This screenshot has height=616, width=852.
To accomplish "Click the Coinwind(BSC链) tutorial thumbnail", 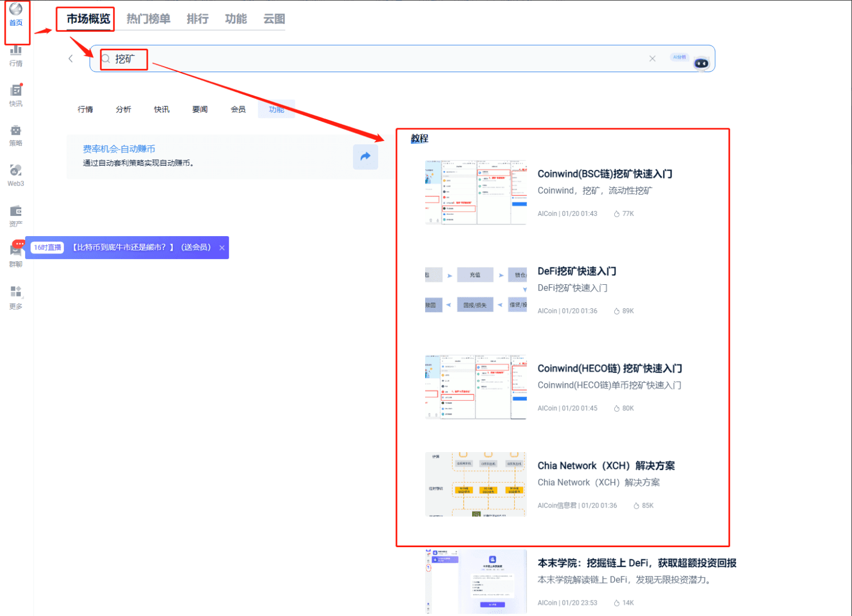I will tap(476, 192).
